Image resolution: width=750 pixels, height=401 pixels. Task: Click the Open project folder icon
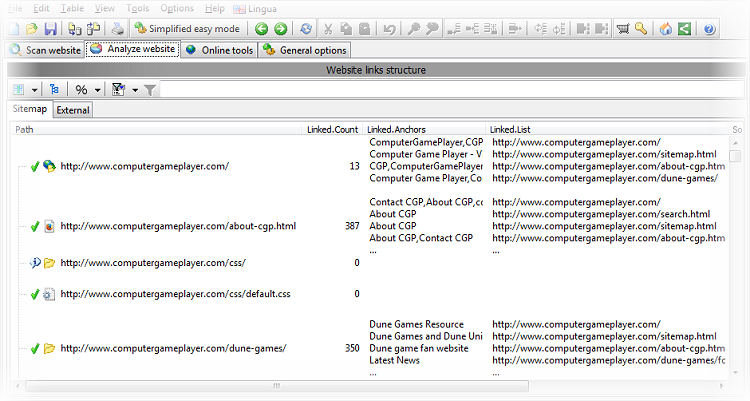pyautogui.click(x=32, y=29)
